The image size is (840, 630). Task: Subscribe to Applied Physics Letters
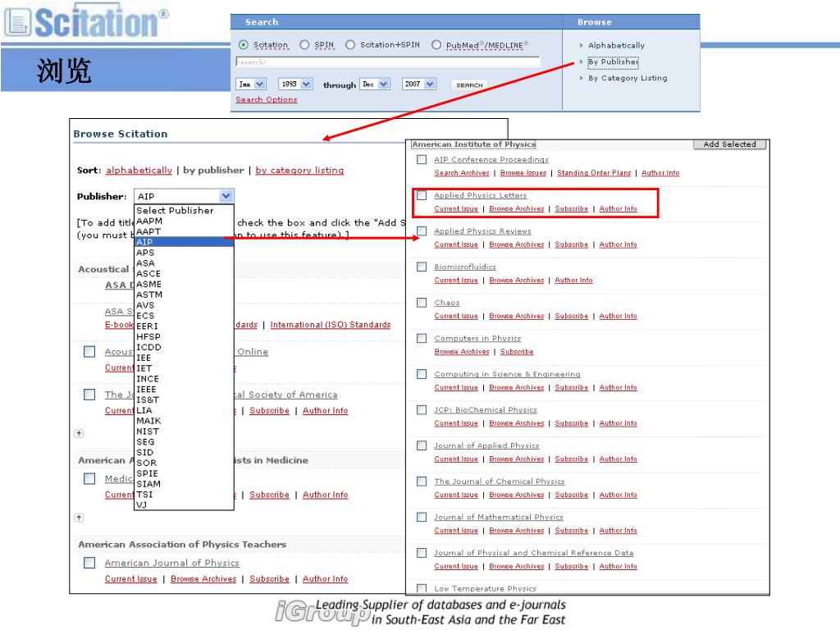pyautogui.click(x=571, y=209)
